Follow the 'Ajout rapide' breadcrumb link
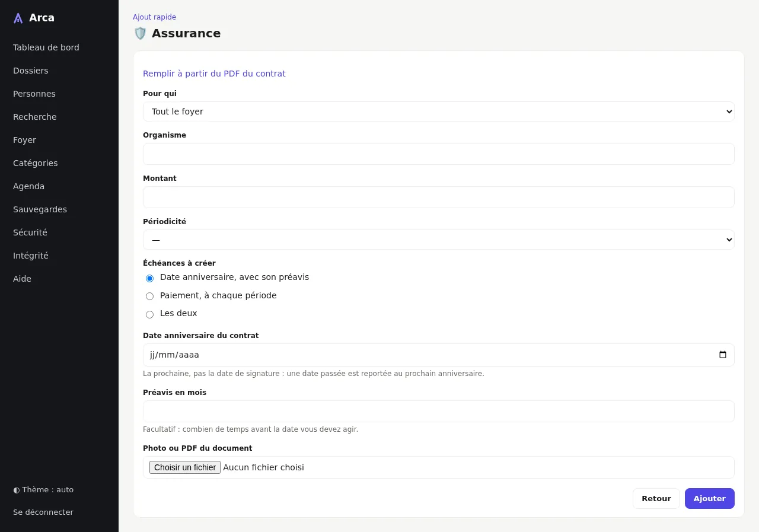The height and width of the screenshot is (532, 759). [x=154, y=17]
